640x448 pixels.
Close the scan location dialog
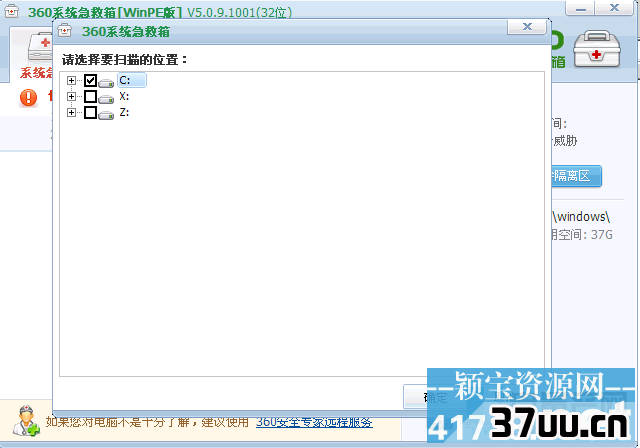pyautogui.click(x=527, y=27)
